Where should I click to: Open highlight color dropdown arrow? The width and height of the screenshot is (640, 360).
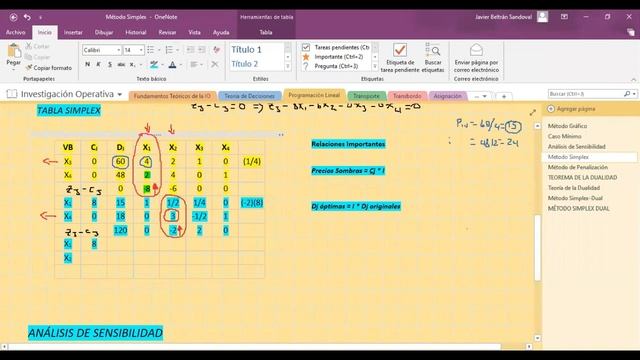[162, 64]
